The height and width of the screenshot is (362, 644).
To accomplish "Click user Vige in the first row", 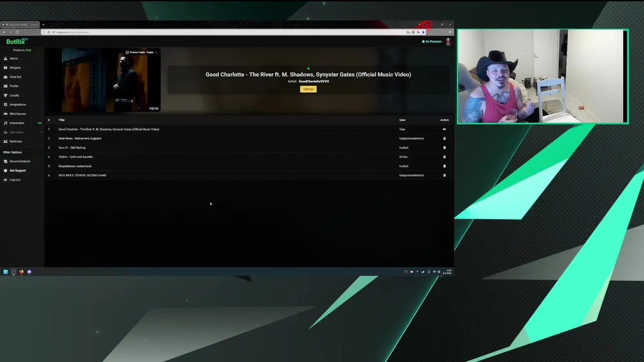I will pos(402,129).
